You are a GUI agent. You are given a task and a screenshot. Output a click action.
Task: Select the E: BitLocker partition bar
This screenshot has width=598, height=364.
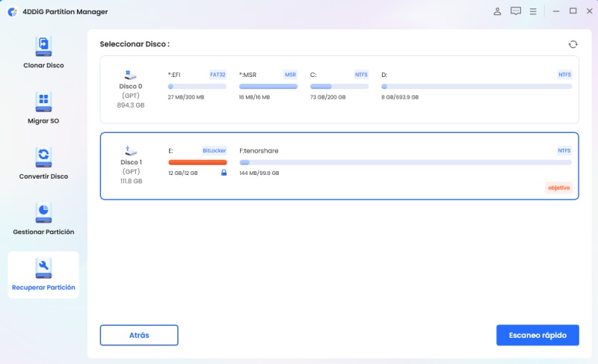[197, 162]
